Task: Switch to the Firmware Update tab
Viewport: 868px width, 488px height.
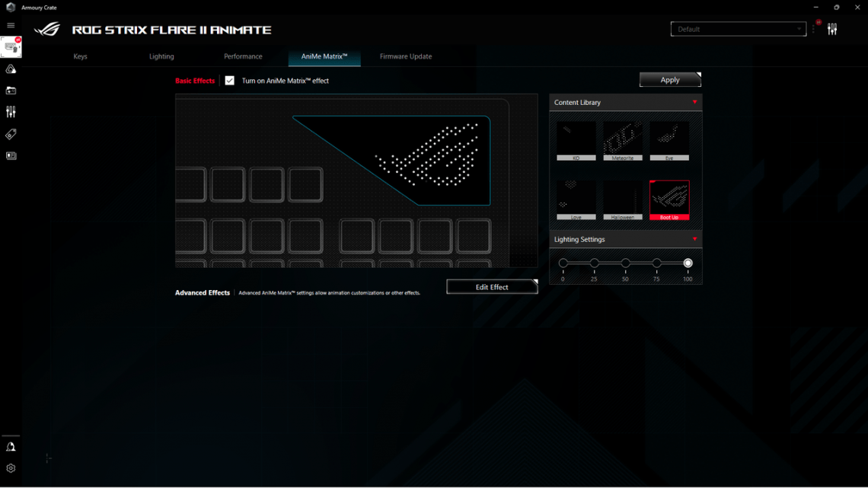Action: pyautogui.click(x=404, y=56)
